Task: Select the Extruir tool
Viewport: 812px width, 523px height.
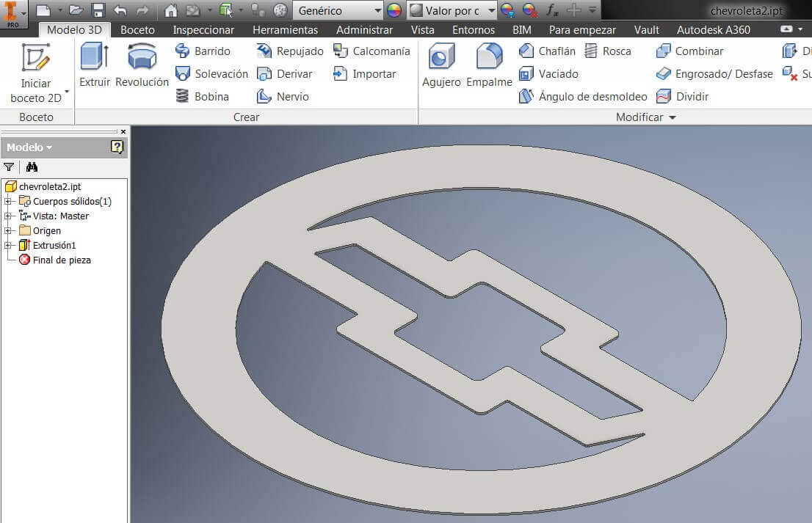Action: point(95,65)
